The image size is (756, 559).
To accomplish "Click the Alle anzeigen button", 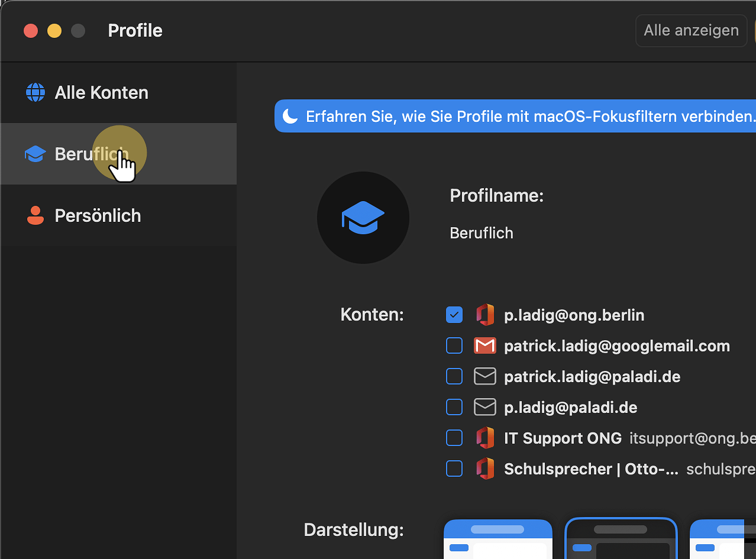I will [690, 30].
